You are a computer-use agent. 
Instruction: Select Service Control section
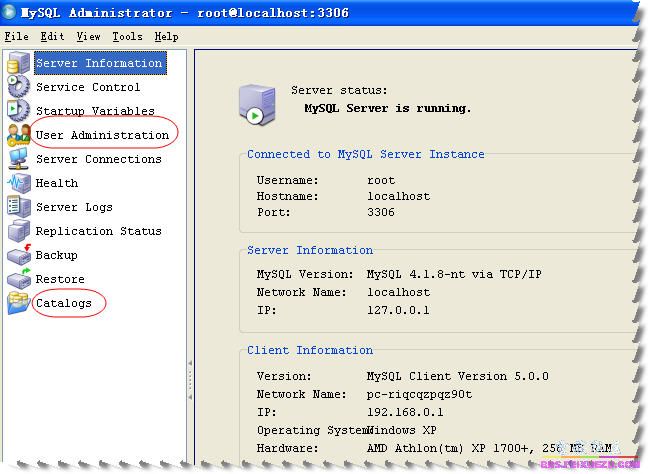[88, 87]
